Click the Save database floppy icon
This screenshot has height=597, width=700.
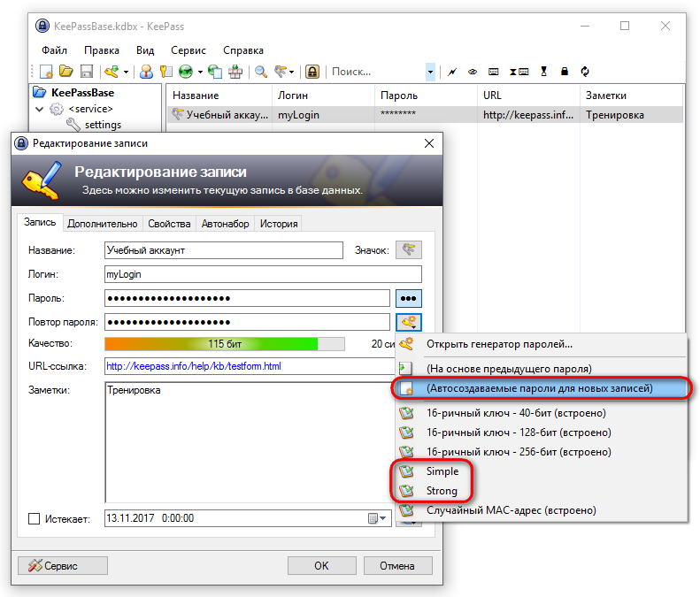click(x=86, y=72)
